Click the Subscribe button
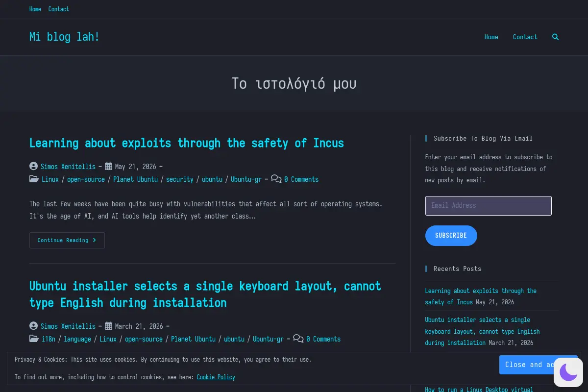The width and height of the screenshot is (588, 392). tap(451, 236)
